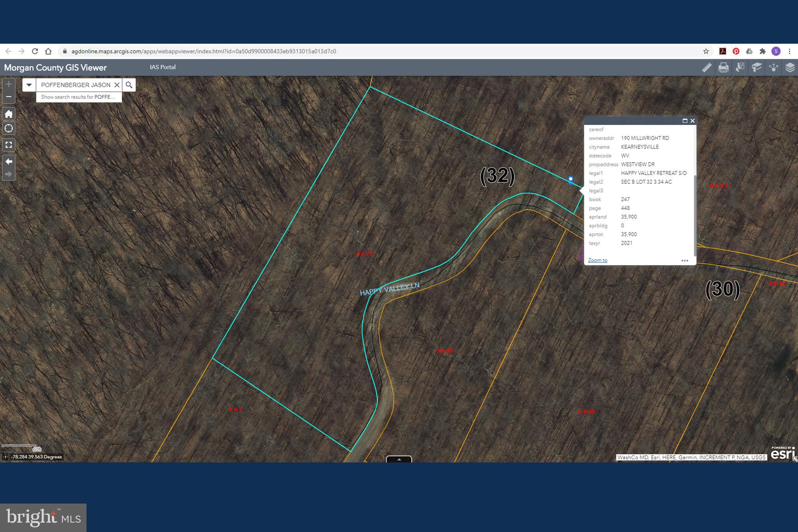The width and height of the screenshot is (798, 532).
Task: Expand the search source dropdown arrow
Action: (x=29, y=85)
